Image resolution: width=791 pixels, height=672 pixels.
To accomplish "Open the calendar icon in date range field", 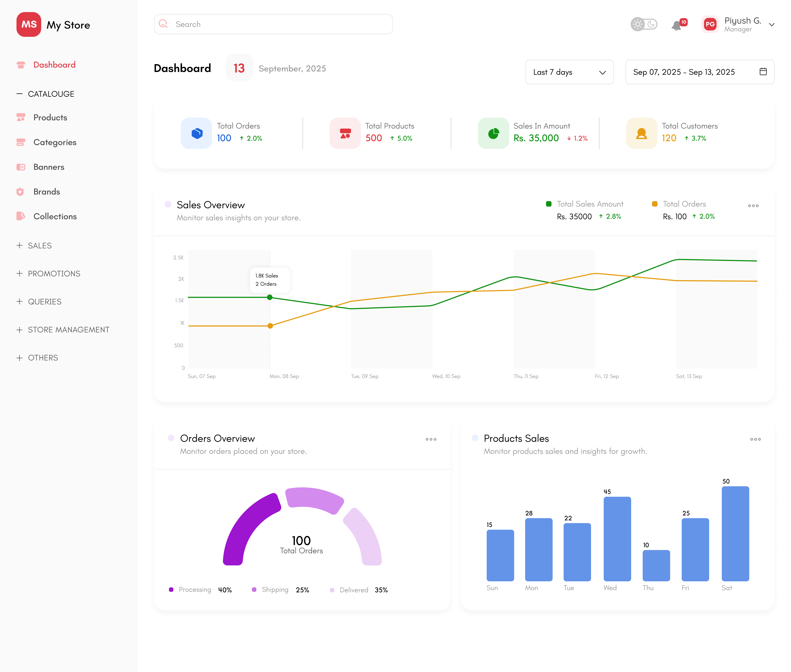I will (763, 72).
